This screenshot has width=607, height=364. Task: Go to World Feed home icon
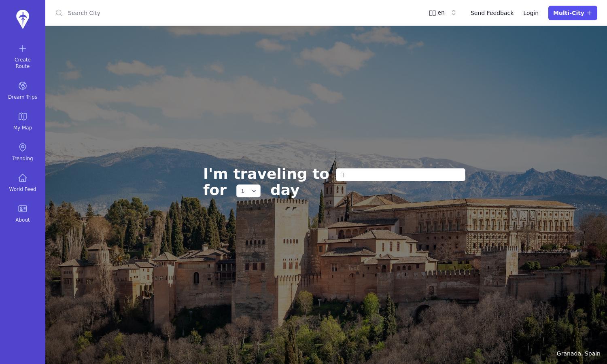[x=23, y=178]
